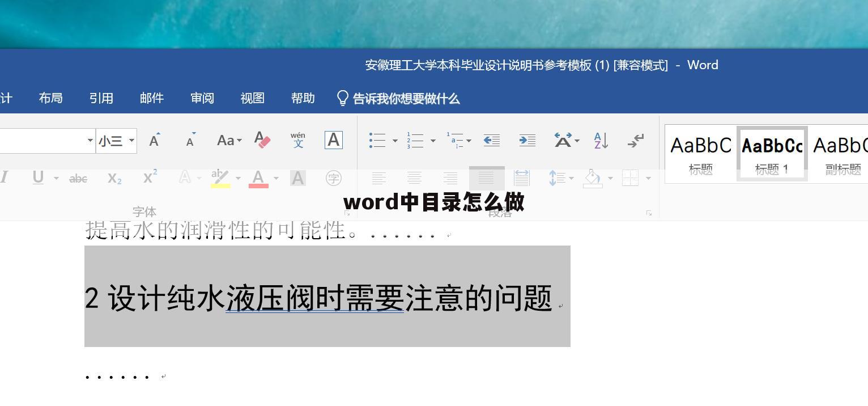Click the Subscript icon
868x406 pixels.
[114, 177]
